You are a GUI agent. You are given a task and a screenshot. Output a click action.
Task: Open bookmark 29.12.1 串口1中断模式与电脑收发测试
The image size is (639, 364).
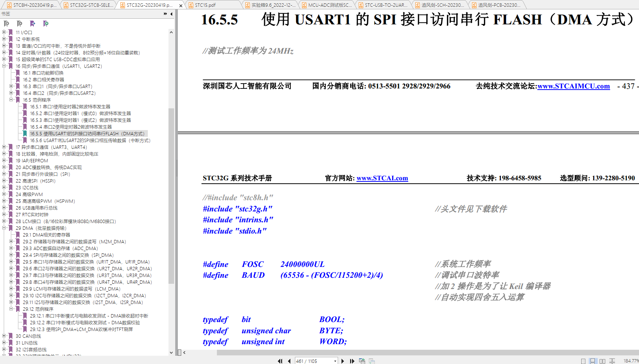tap(89, 316)
